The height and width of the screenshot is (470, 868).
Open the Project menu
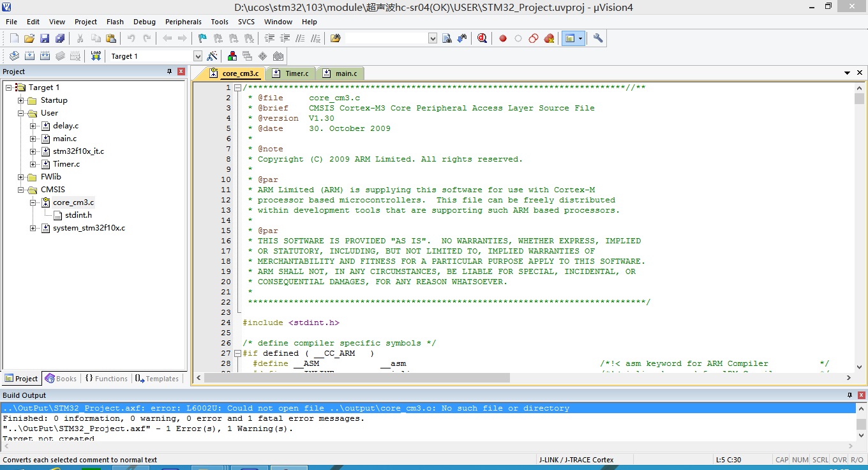pyautogui.click(x=86, y=22)
